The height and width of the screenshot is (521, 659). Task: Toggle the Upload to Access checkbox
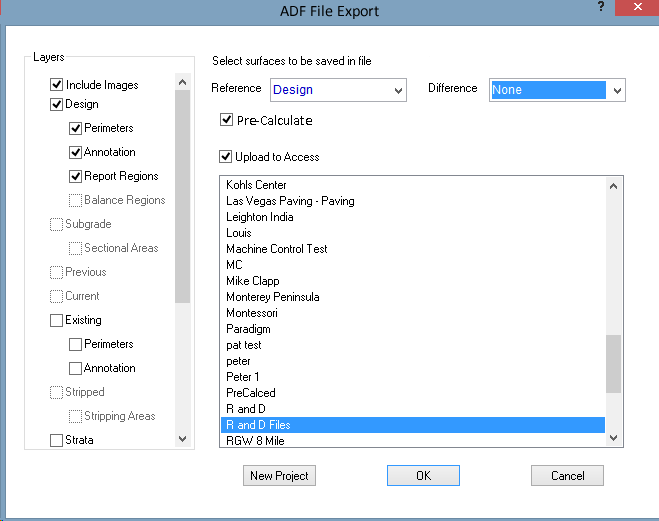tap(227, 157)
